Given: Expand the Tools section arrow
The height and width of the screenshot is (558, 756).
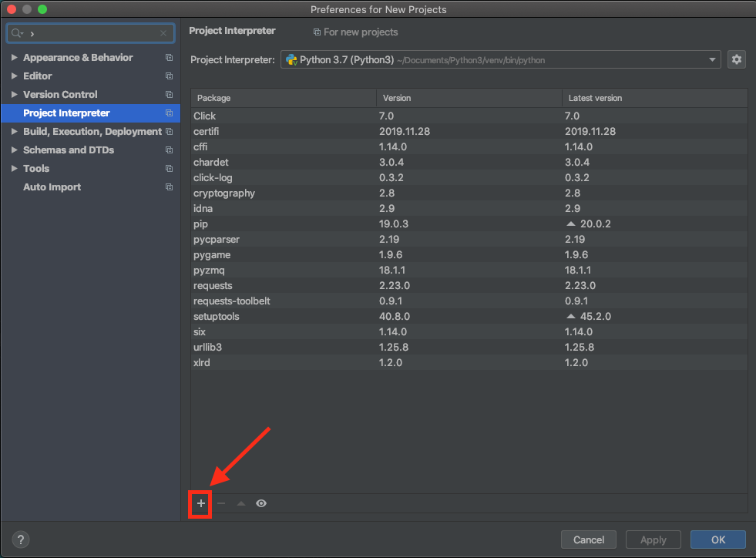Looking at the screenshot, I should (x=15, y=168).
